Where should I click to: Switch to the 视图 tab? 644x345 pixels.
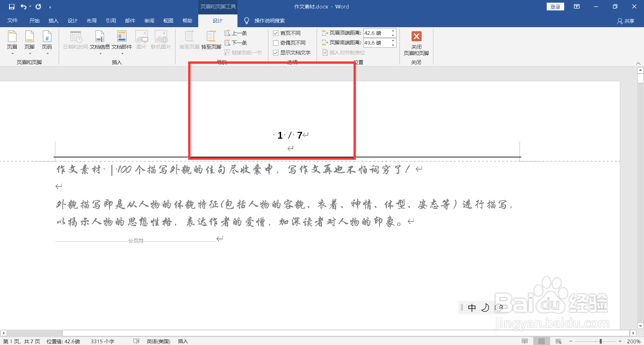point(168,21)
